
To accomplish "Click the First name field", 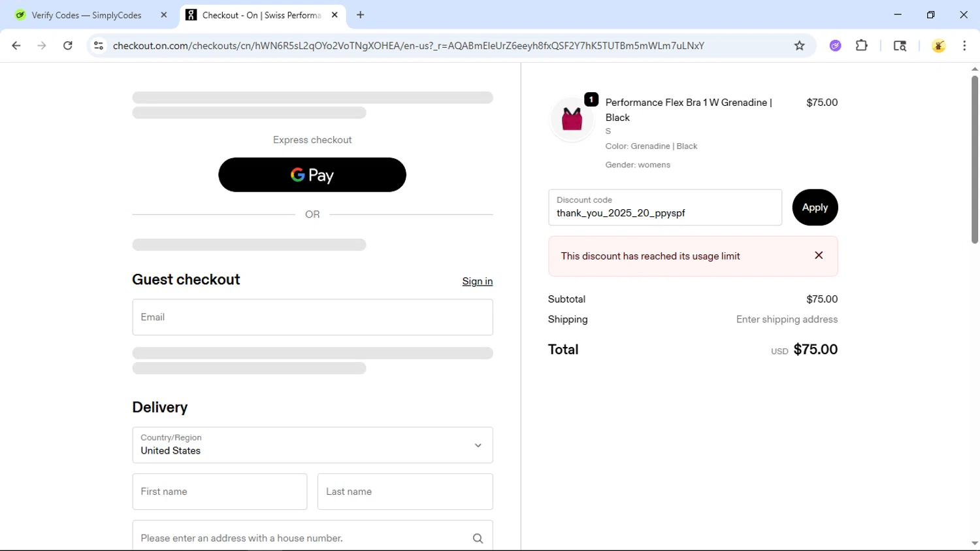I will [x=220, y=492].
